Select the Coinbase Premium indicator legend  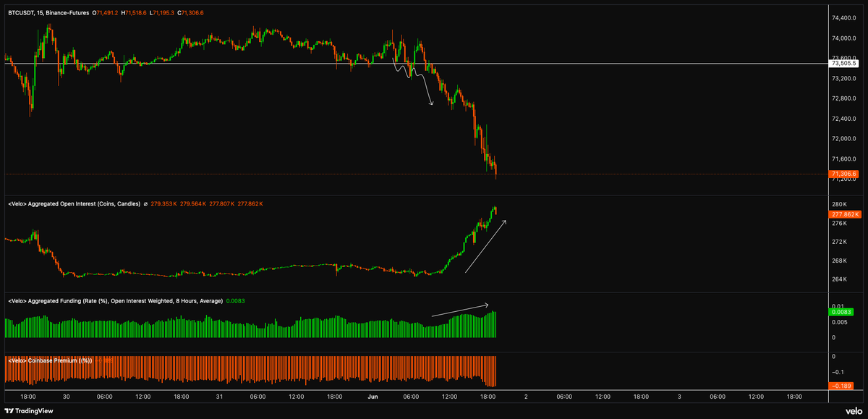coord(50,360)
